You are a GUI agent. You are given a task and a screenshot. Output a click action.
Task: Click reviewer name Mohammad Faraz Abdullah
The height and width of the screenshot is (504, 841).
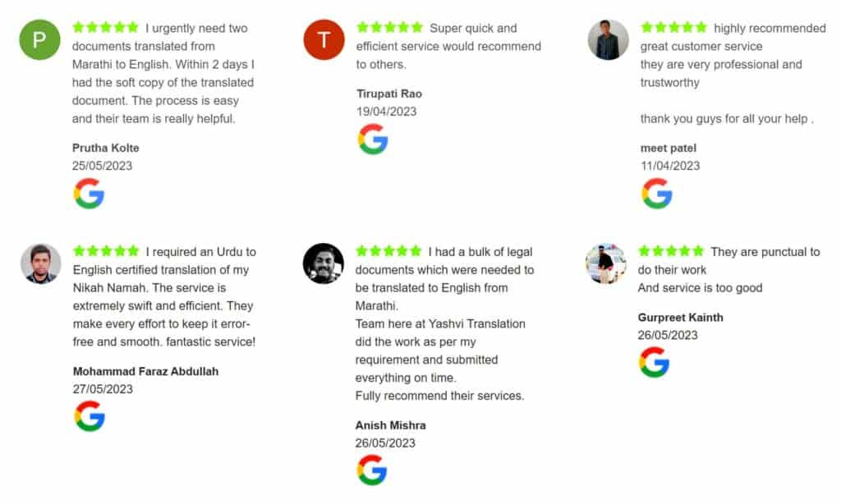click(x=145, y=371)
